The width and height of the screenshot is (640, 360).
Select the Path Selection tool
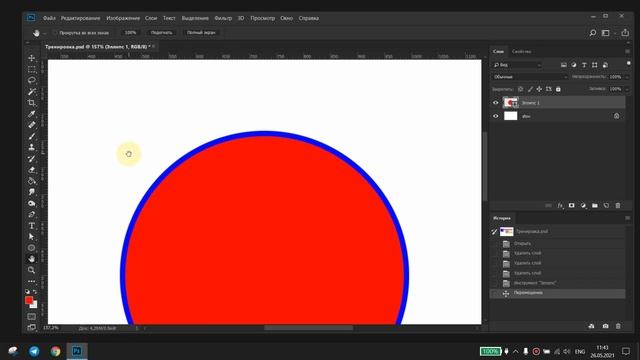[x=31, y=236]
